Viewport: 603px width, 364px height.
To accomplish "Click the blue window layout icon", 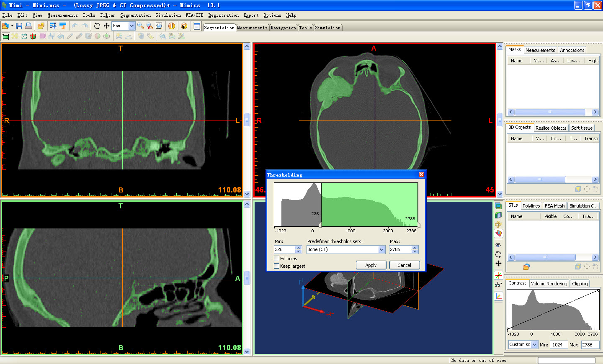I will point(197,26).
